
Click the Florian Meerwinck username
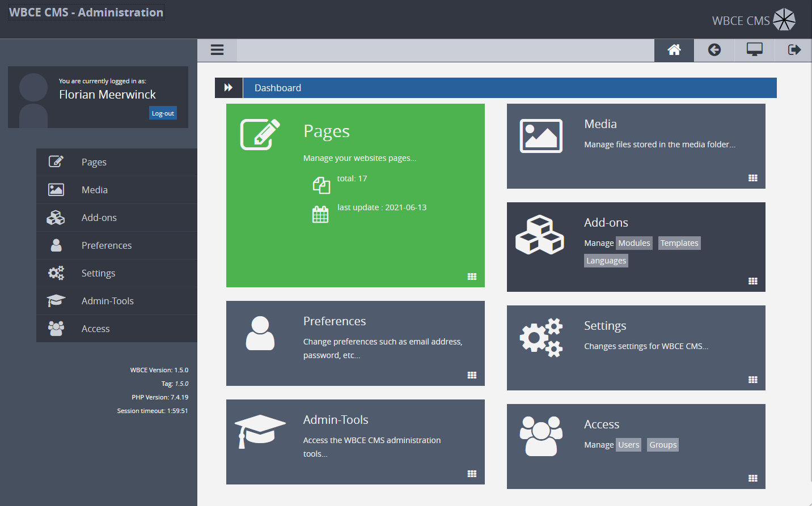tap(107, 95)
